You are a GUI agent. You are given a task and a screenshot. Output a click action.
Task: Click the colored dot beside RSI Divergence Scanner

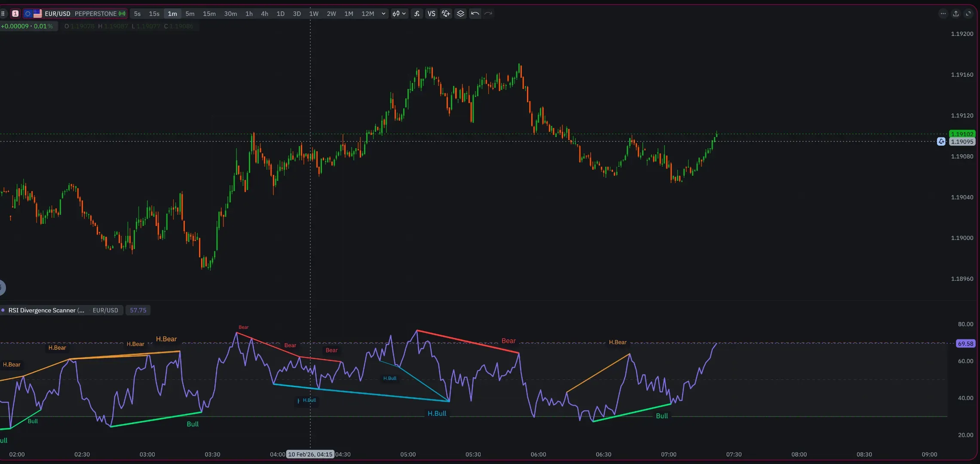[x=3, y=310]
